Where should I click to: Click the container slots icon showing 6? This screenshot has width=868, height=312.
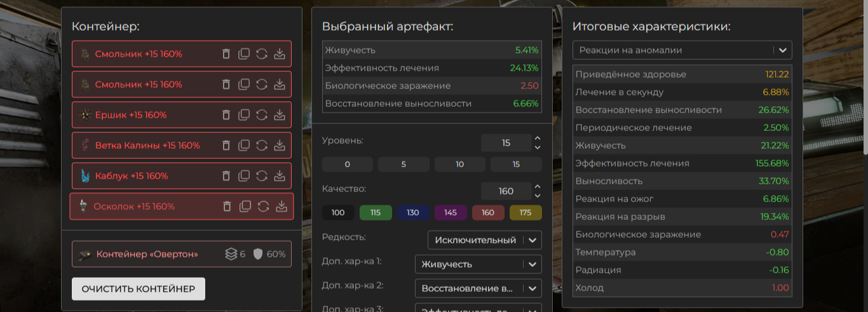[231, 254]
